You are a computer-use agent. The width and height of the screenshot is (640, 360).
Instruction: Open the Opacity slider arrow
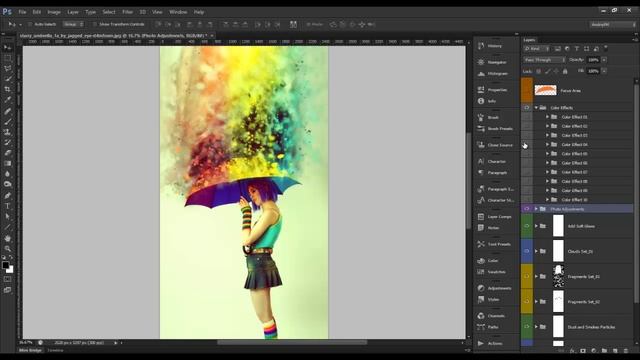(x=604, y=60)
